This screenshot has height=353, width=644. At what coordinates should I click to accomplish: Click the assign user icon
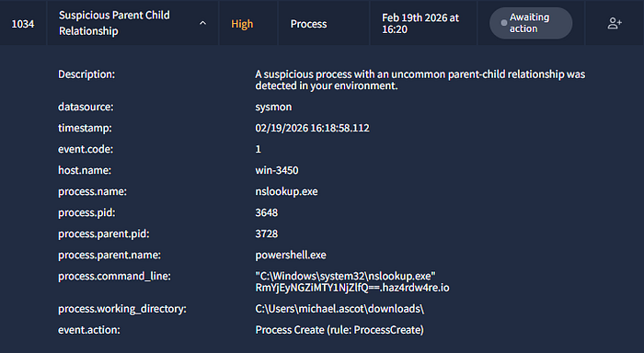pyautogui.click(x=615, y=23)
